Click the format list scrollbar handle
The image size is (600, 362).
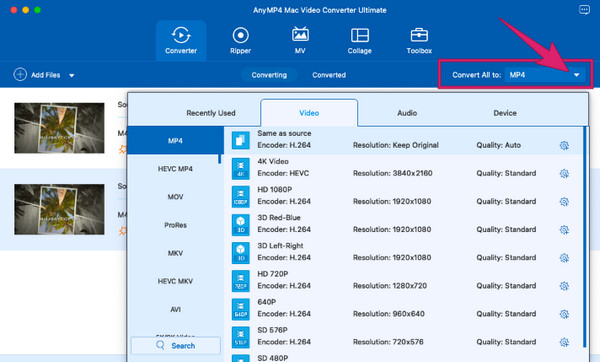pyautogui.click(x=220, y=159)
